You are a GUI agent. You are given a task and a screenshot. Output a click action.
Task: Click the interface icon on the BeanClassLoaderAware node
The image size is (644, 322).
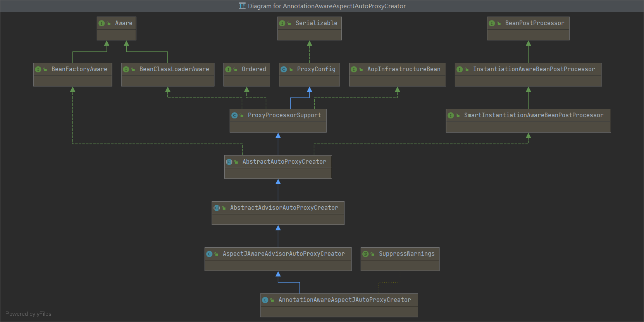point(126,69)
